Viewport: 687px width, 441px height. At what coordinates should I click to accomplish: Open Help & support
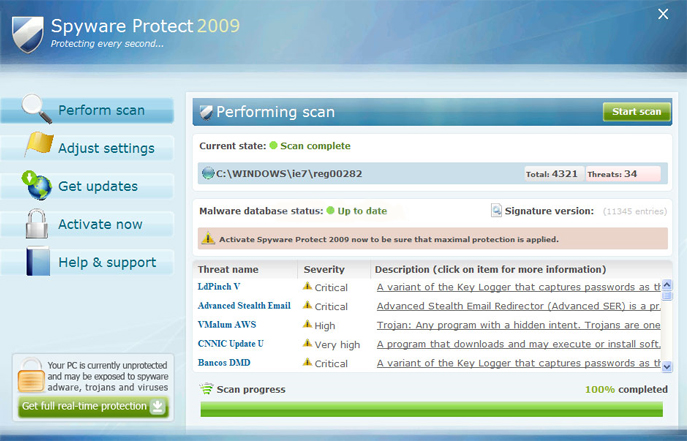pos(87,262)
